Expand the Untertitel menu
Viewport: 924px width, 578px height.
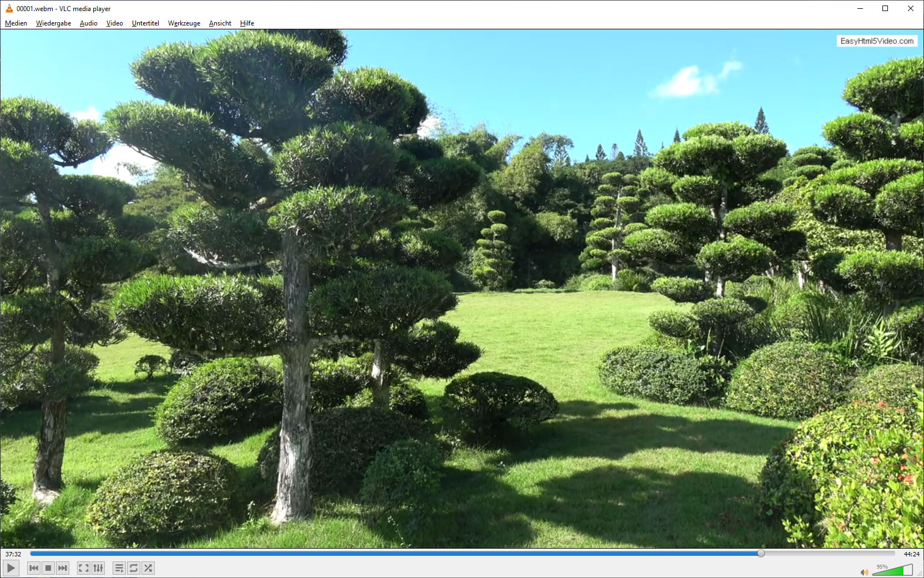[145, 23]
